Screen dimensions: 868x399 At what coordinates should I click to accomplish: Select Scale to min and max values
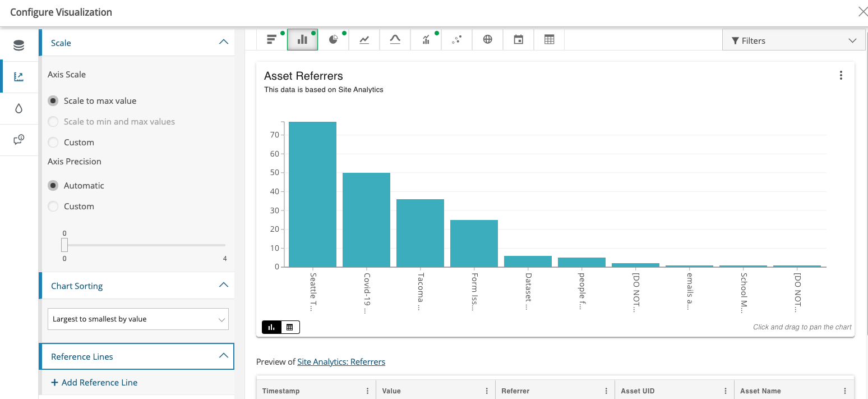pos(53,122)
